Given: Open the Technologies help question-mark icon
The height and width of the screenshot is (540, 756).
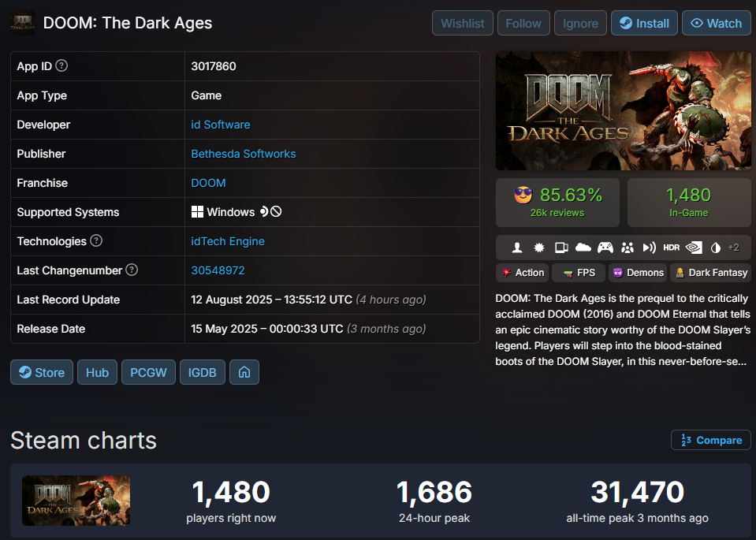Looking at the screenshot, I should click(x=96, y=240).
